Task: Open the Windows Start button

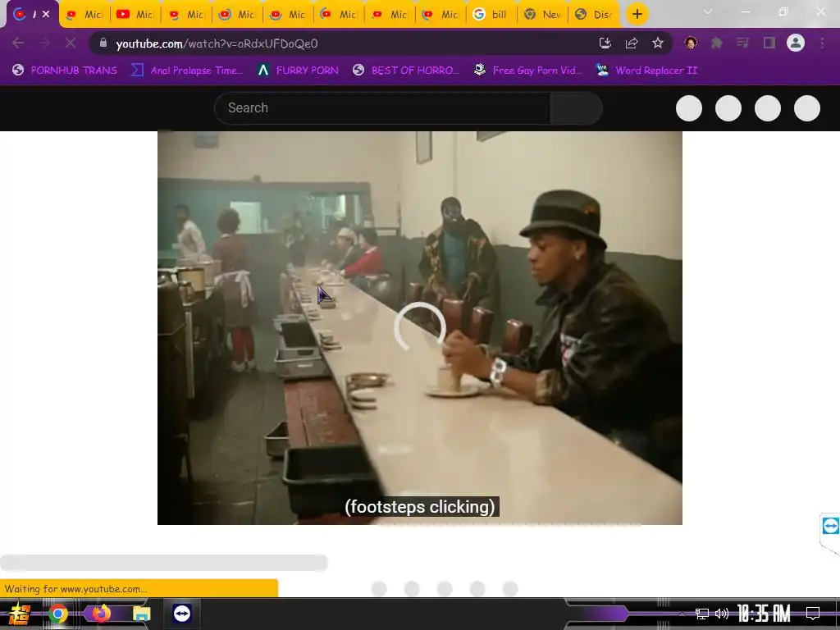Action: tap(20, 614)
